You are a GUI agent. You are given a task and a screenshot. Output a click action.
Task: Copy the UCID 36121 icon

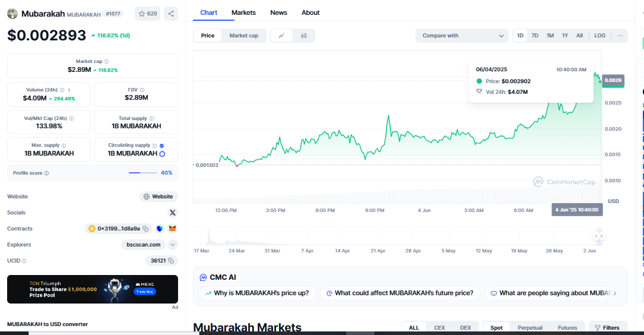[x=172, y=261]
